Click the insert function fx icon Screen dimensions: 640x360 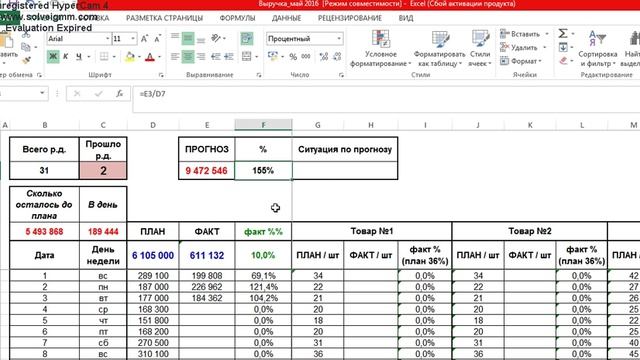click(119, 93)
